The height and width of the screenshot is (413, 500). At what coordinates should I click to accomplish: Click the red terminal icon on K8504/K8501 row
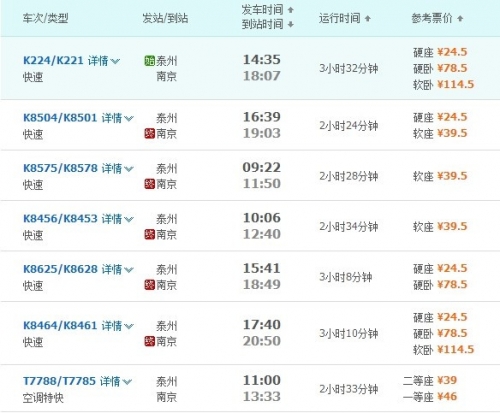pos(150,134)
